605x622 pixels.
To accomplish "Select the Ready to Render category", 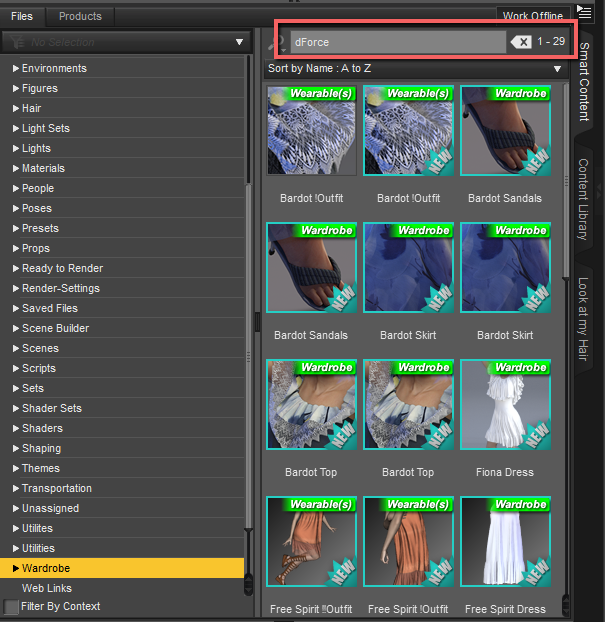I will click(62, 268).
